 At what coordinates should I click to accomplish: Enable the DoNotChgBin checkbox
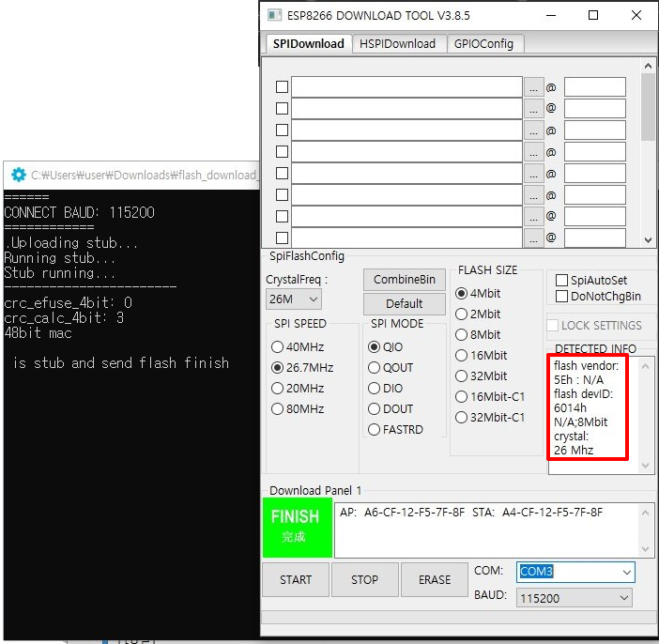(x=598, y=297)
